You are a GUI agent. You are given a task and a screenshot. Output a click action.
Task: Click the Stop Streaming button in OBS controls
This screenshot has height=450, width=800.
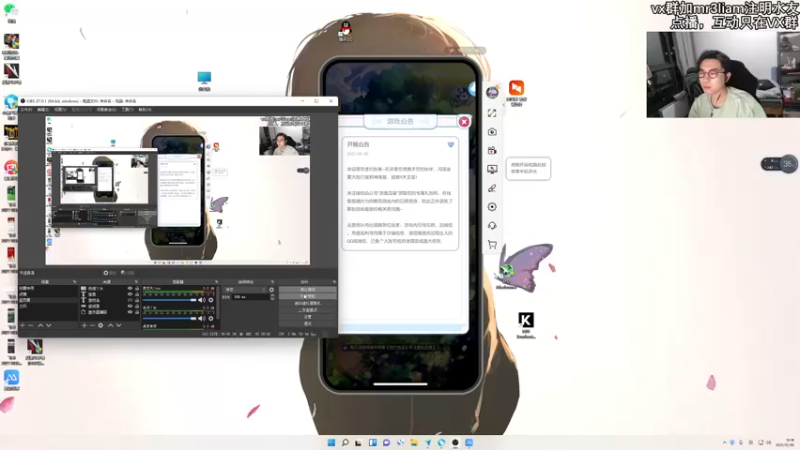coord(307,289)
